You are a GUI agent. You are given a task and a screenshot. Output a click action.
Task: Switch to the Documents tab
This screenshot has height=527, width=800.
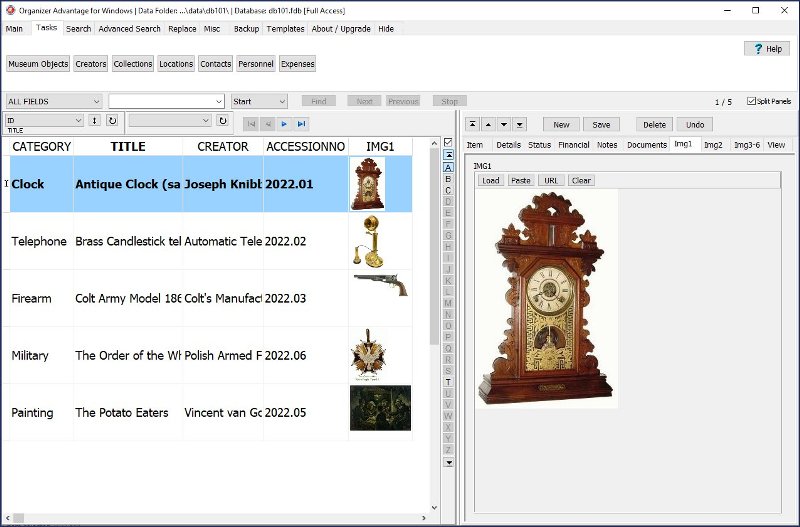click(x=647, y=145)
